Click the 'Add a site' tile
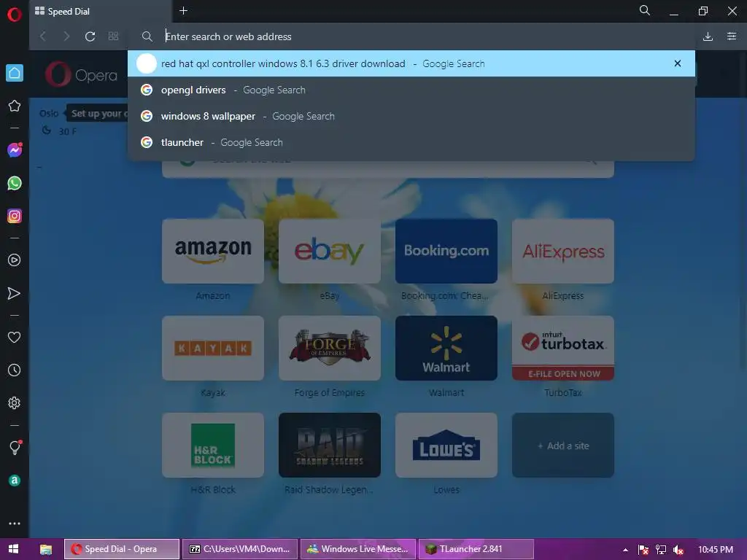The width and height of the screenshot is (747, 560). (x=563, y=446)
